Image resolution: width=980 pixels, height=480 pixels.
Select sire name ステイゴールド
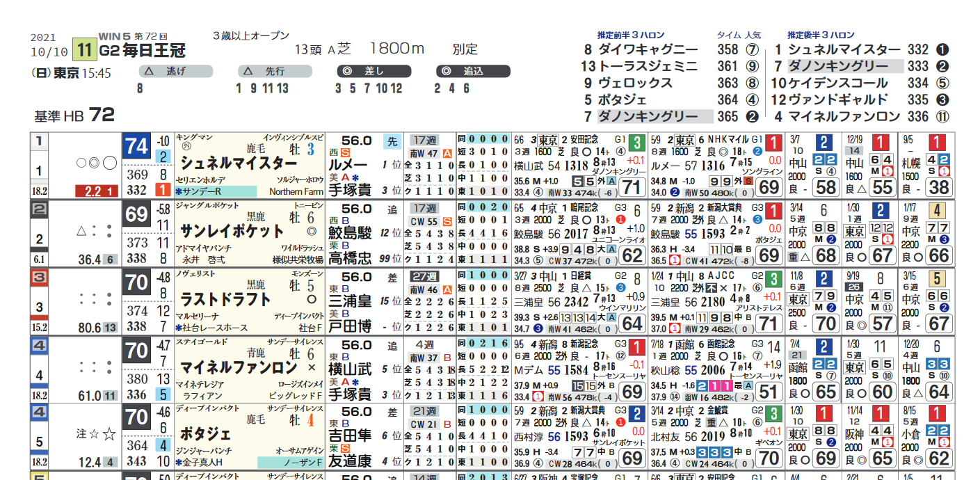click(201, 341)
